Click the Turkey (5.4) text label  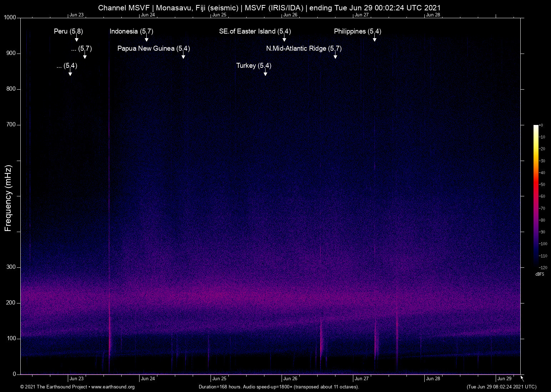253,66
